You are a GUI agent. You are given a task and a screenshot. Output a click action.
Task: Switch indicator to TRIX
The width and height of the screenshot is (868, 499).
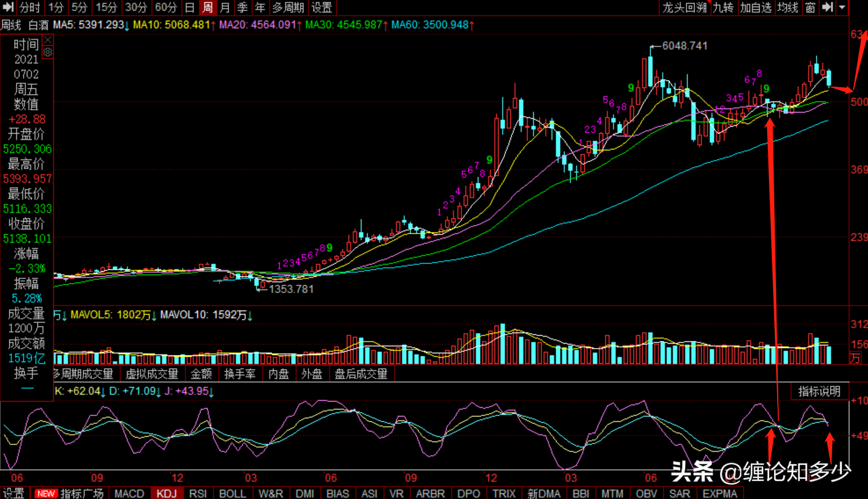click(504, 493)
